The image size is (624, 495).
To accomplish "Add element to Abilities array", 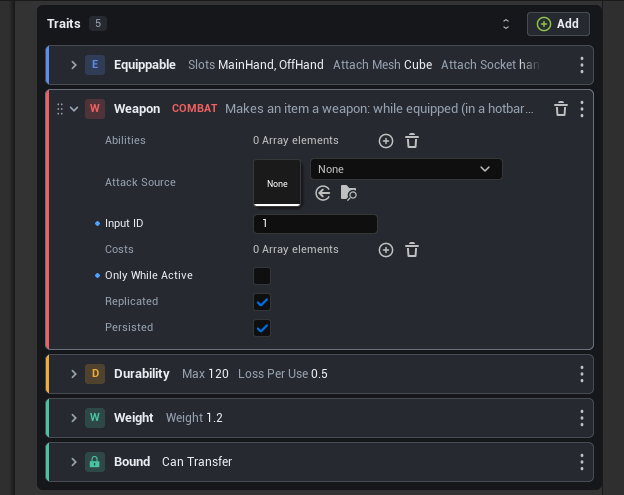I will pyautogui.click(x=386, y=141).
